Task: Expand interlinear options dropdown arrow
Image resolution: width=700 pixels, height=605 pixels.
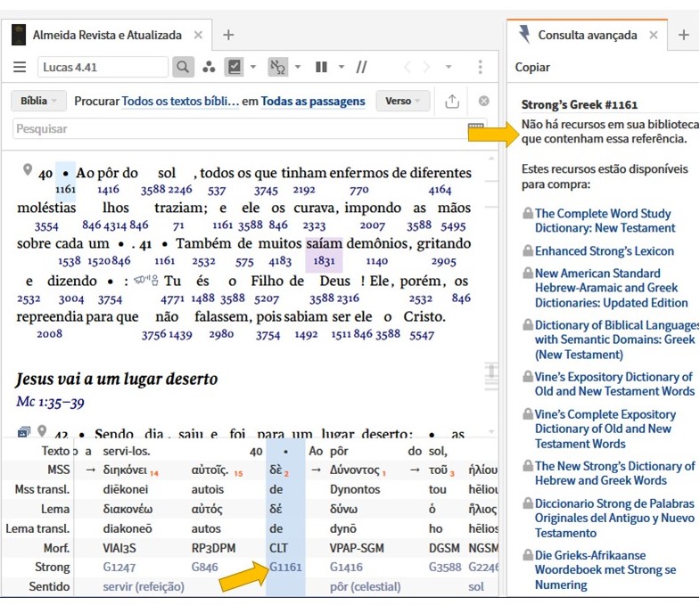Action: pos(298,67)
